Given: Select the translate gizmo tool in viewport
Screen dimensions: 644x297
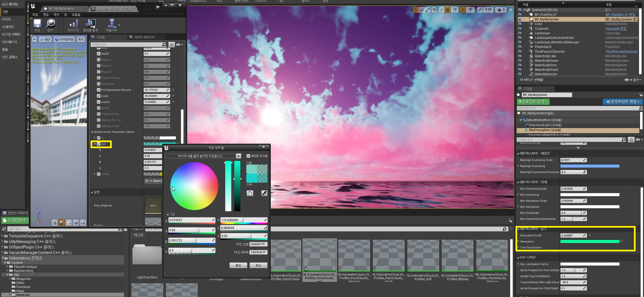Looking at the screenshot, I should pos(415,10).
